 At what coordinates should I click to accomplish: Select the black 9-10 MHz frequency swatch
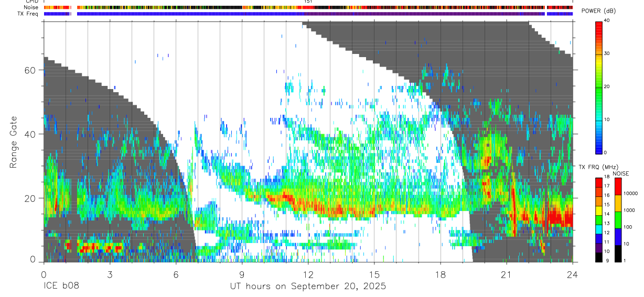coord(598,257)
